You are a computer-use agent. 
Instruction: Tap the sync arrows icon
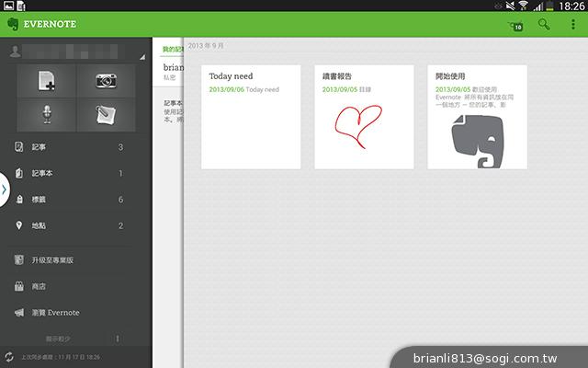click(9, 357)
